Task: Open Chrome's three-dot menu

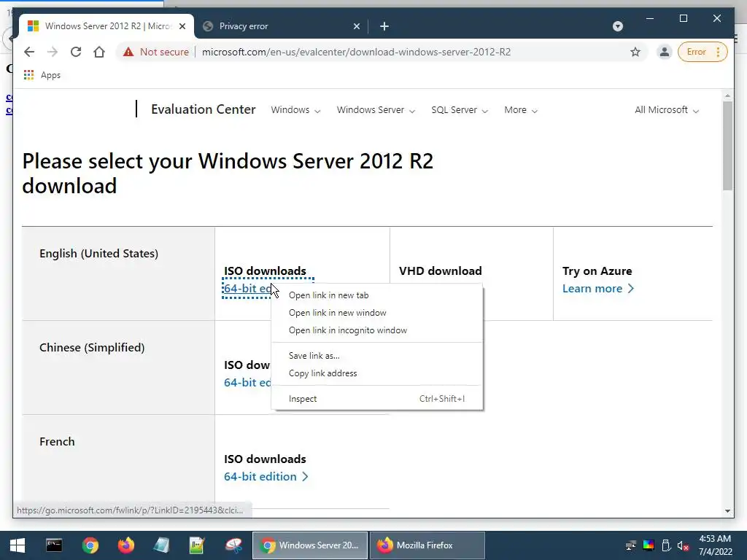Action: tap(718, 52)
